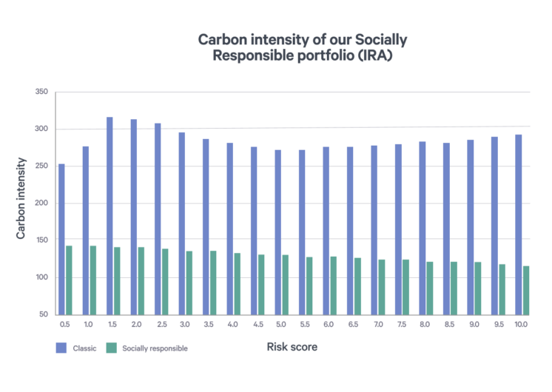
Task: Click the Socially responsible bar at 10.0
Action: click(x=527, y=290)
